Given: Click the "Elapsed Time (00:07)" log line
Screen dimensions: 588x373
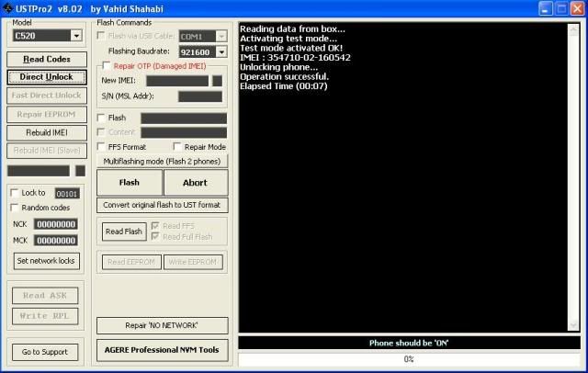Looking at the screenshot, I should [284, 86].
